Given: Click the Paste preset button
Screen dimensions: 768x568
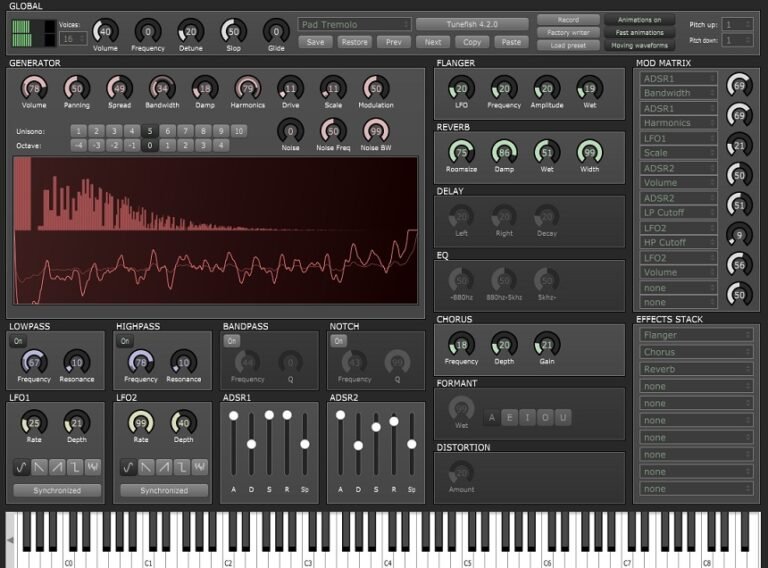Looking at the screenshot, I should click(511, 42).
